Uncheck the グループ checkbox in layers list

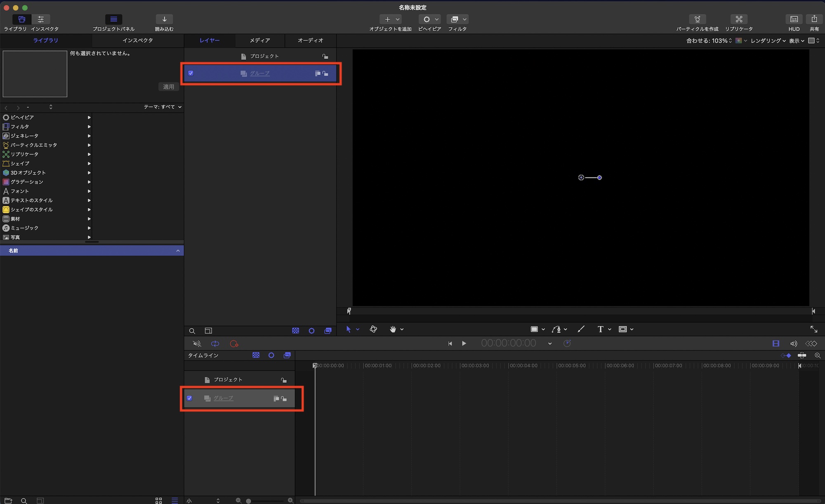click(x=191, y=73)
